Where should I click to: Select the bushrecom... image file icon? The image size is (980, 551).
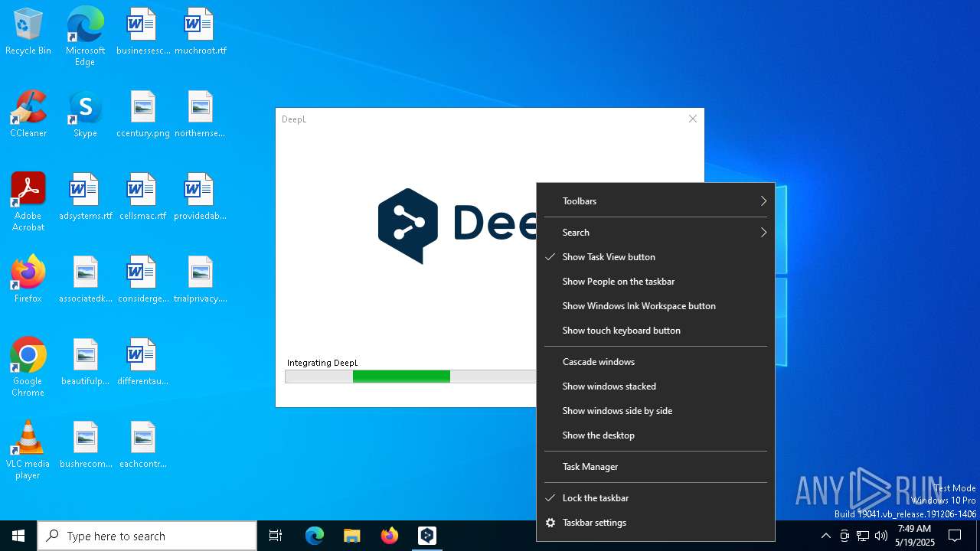click(x=85, y=445)
